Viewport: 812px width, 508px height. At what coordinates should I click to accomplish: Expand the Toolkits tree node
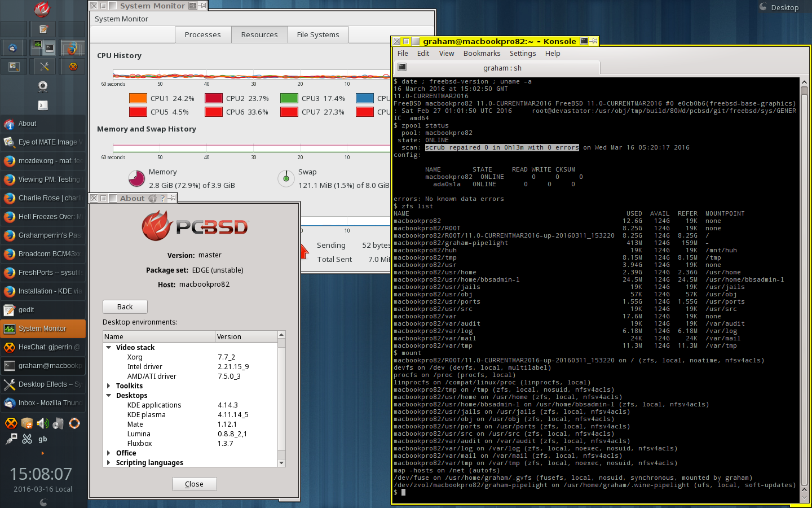tap(109, 386)
